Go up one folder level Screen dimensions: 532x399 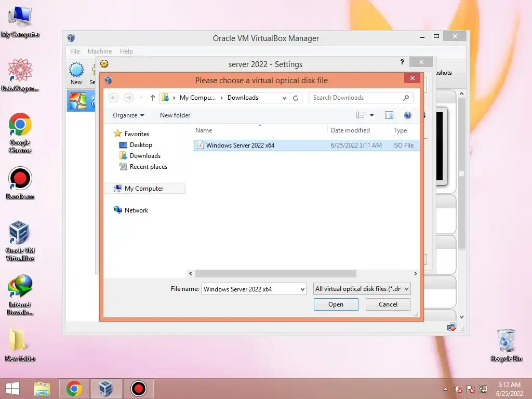point(153,98)
